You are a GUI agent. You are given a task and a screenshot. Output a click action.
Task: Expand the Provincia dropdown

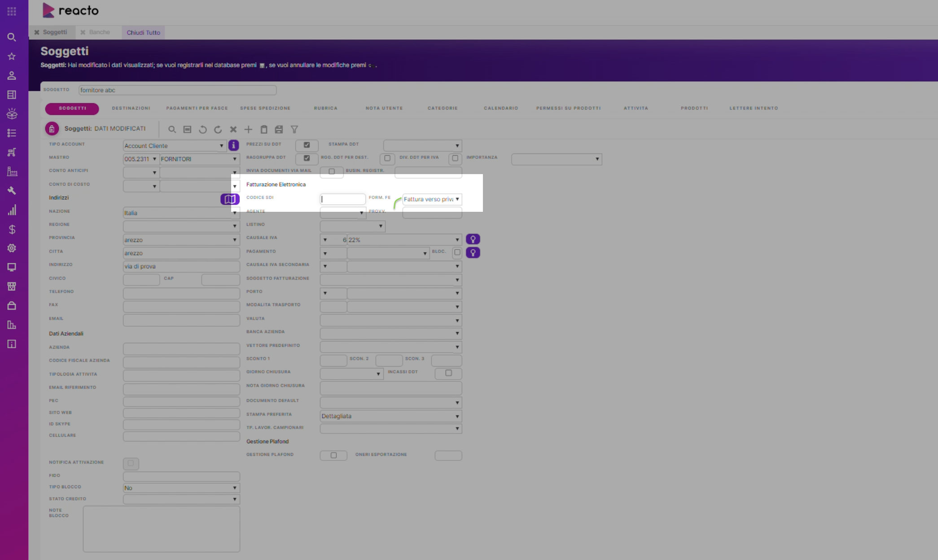pyautogui.click(x=181, y=240)
